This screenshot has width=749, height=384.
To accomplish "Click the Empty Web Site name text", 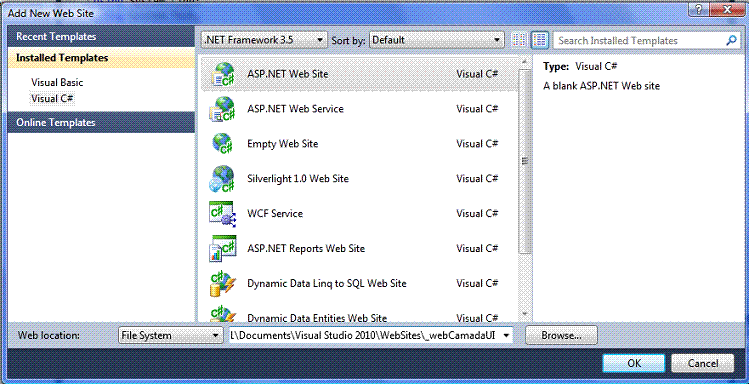I will pyautogui.click(x=282, y=144).
